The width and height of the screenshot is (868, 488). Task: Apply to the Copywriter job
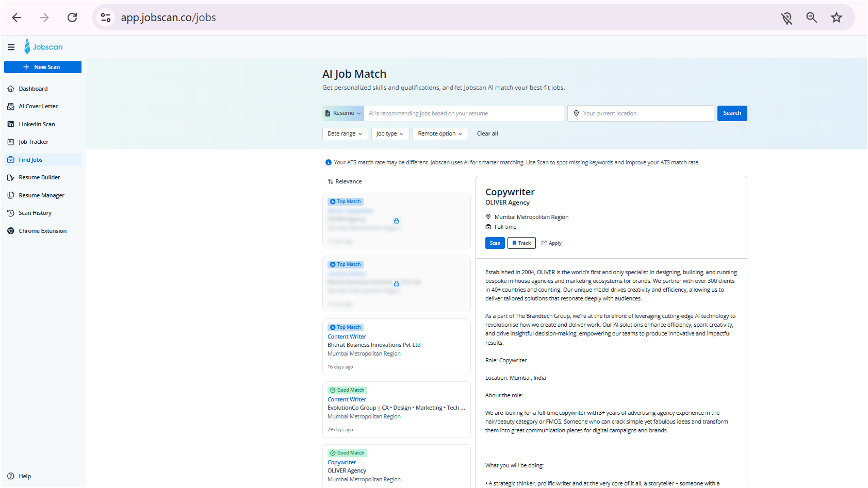pos(551,243)
